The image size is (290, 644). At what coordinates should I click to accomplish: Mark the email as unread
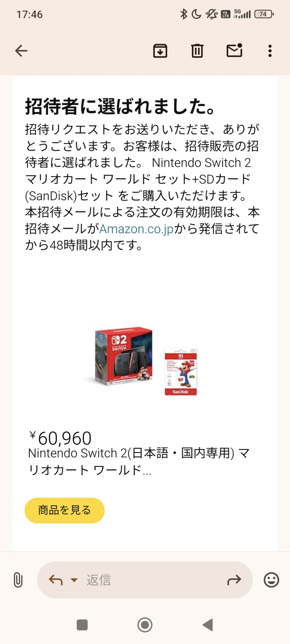point(234,50)
